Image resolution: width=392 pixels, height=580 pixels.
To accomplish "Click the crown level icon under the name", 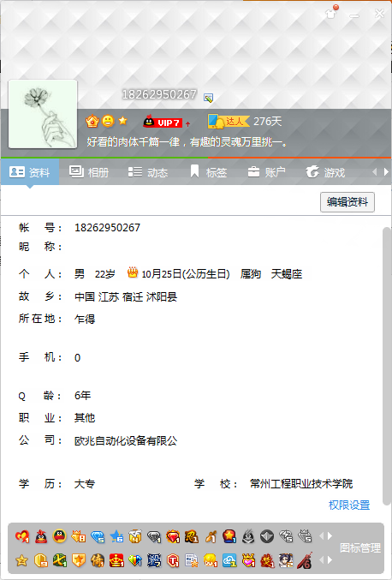I will coord(92,121).
